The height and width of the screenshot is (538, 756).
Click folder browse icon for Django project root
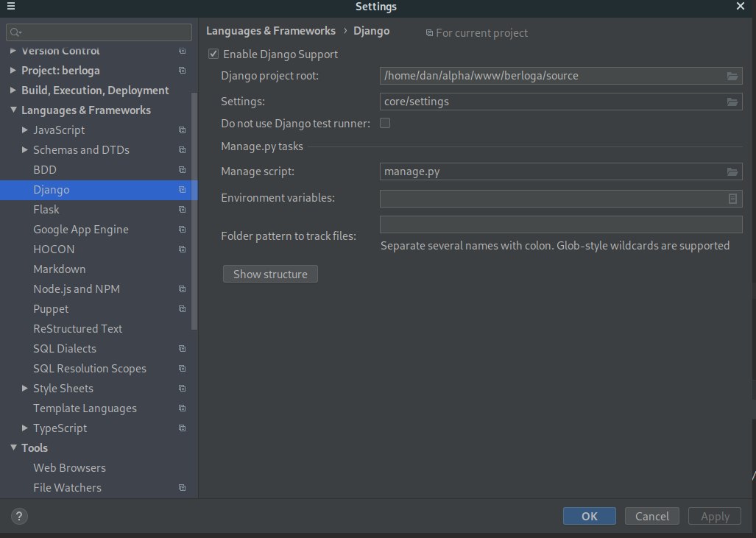[732, 76]
